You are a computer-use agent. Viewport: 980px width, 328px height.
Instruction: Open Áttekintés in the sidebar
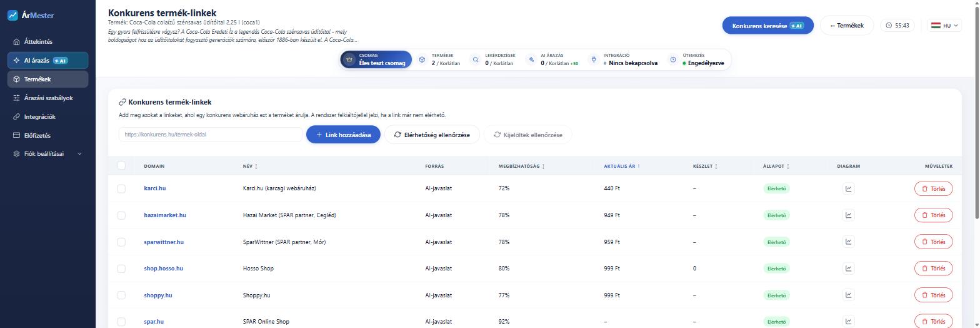tap(47, 42)
